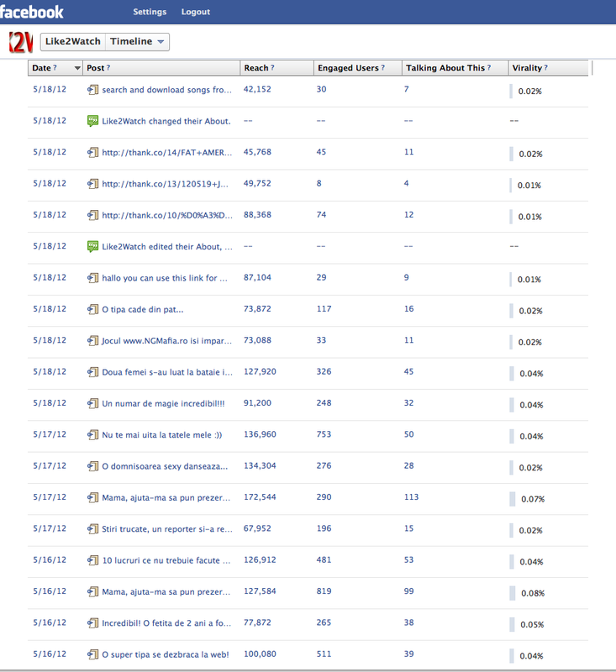Viewport: 616px width, 672px height.
Task: Click the reach value 172,544
Action: [260, 497]
